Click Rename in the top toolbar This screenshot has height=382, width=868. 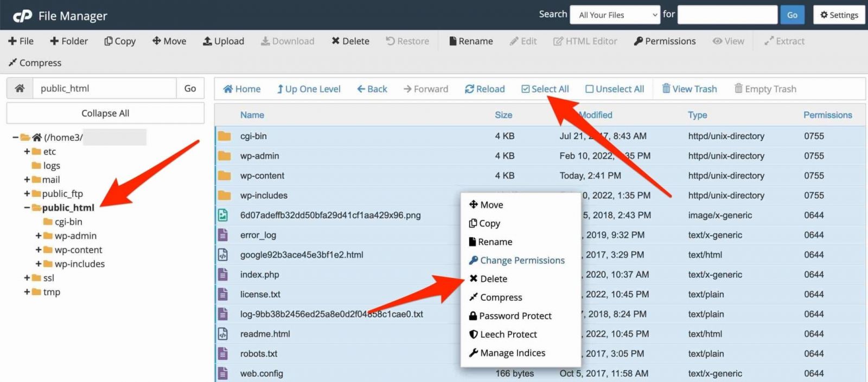(x=471, y=41)
